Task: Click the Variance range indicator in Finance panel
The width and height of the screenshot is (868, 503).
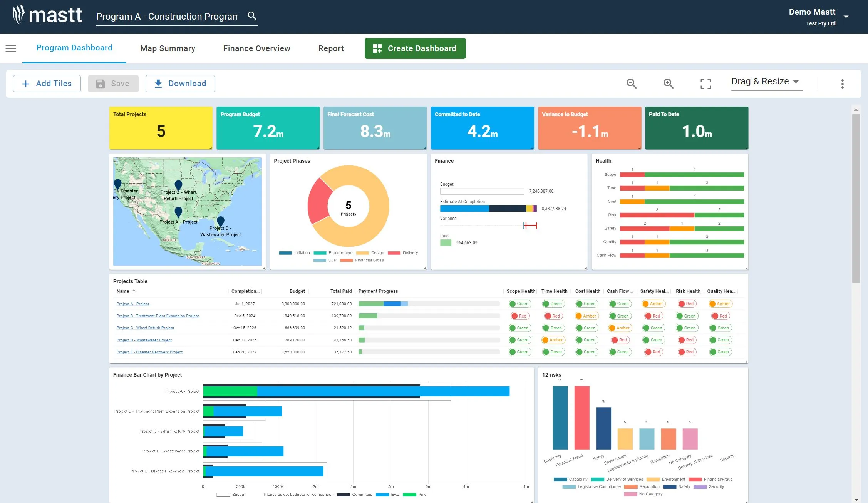Action: 530,226
